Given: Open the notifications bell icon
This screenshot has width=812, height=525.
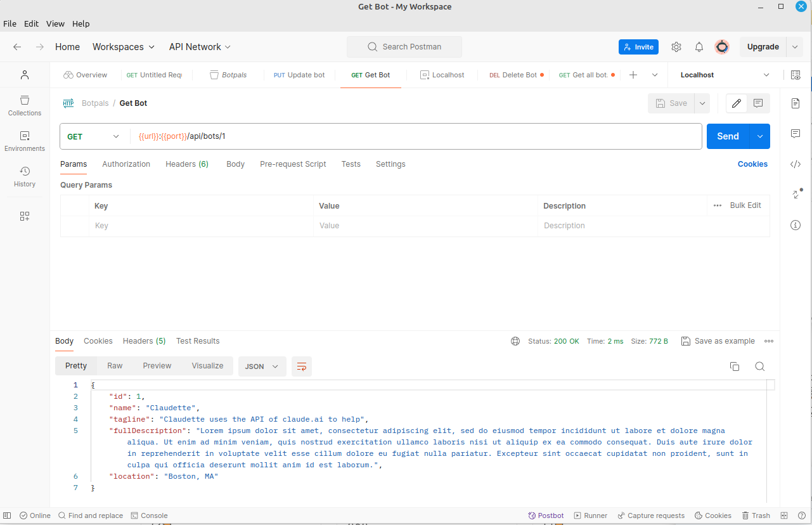Looking at the screenshot, I should coord(699,47).
